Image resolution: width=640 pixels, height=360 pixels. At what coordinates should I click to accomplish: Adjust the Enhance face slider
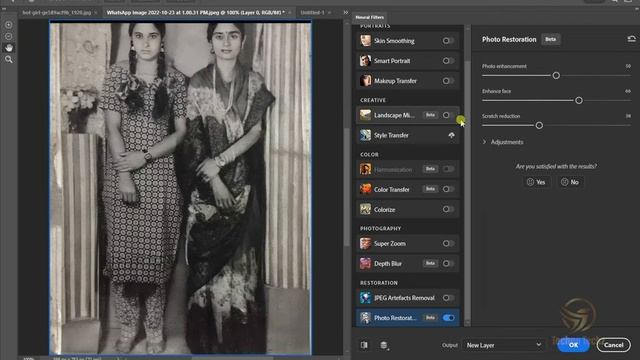click(x=579, y=100)
